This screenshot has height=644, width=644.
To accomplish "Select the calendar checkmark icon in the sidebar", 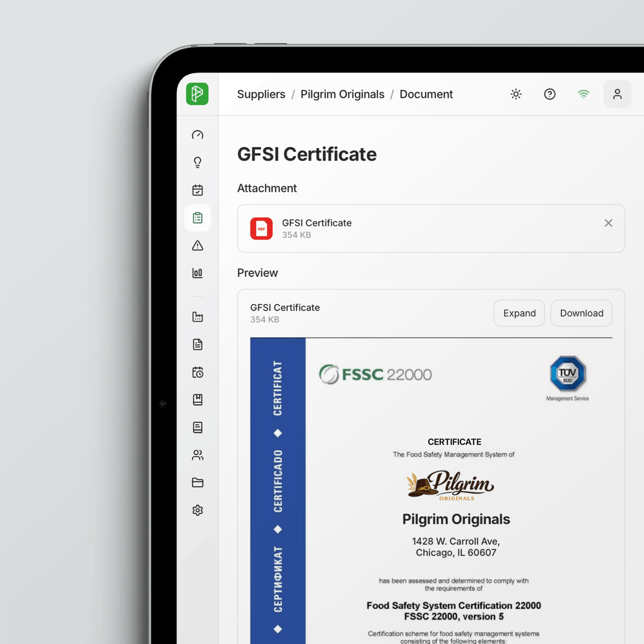I will 198,190.
